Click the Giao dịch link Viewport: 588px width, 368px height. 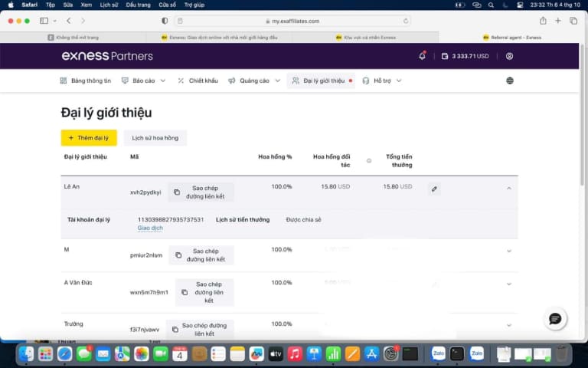click(x=150, y=228)
